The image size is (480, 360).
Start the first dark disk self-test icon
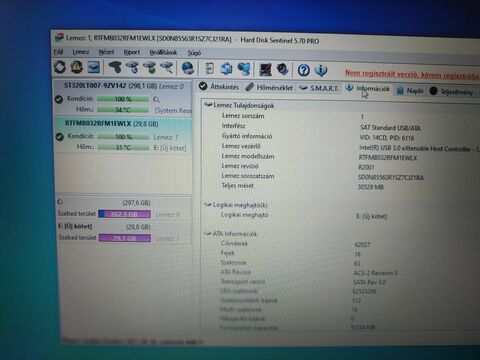pyautogui.click(x=115, y=68)
